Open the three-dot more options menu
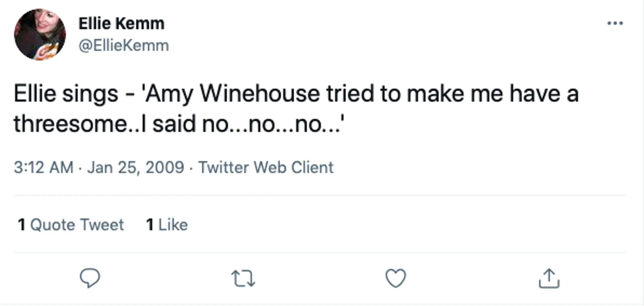The width and height of the screenshot is (644, 306). [x=615, y=23]
